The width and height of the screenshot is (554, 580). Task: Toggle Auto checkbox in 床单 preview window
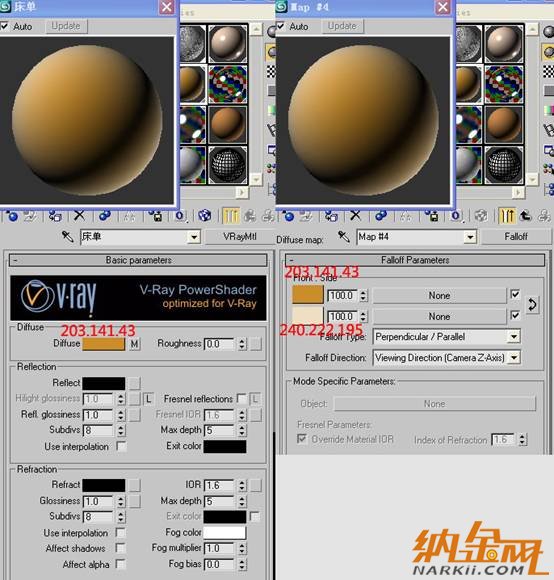(x=4, y=26)
